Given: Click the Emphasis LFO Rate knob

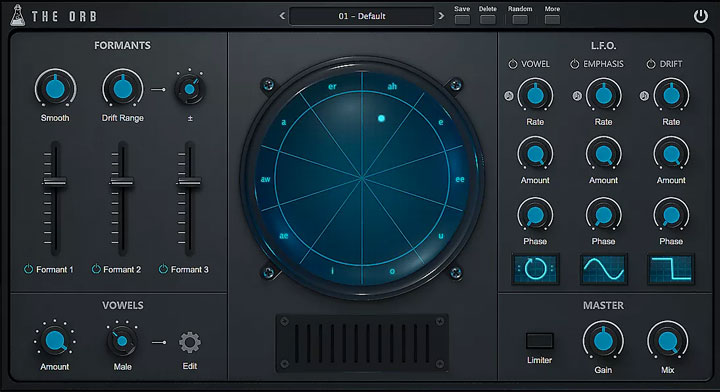Looking at the screenshot, I should click(x=603, y=95).
